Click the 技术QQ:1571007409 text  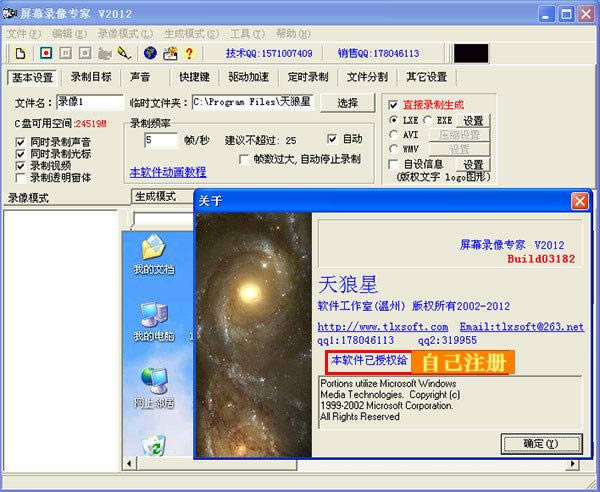tap(269, 53)
